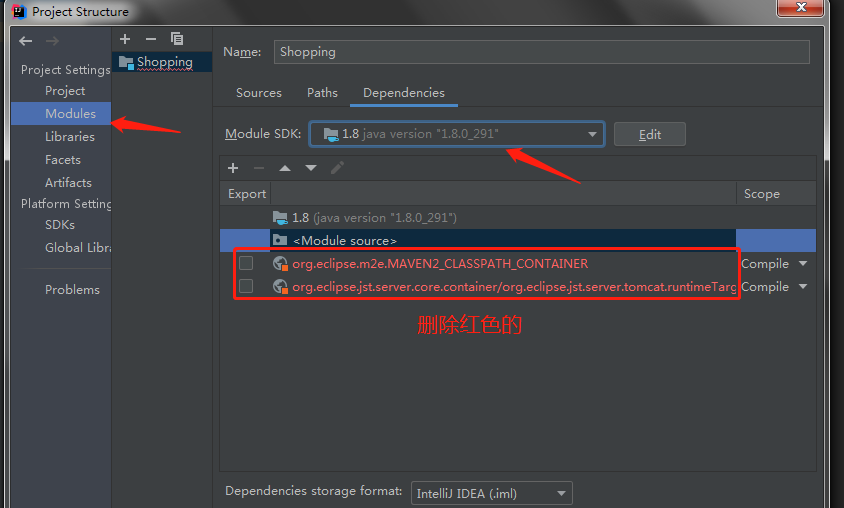844x508 pixels.
Task: Navigate back with the left arrow
Action: (25, 41)
